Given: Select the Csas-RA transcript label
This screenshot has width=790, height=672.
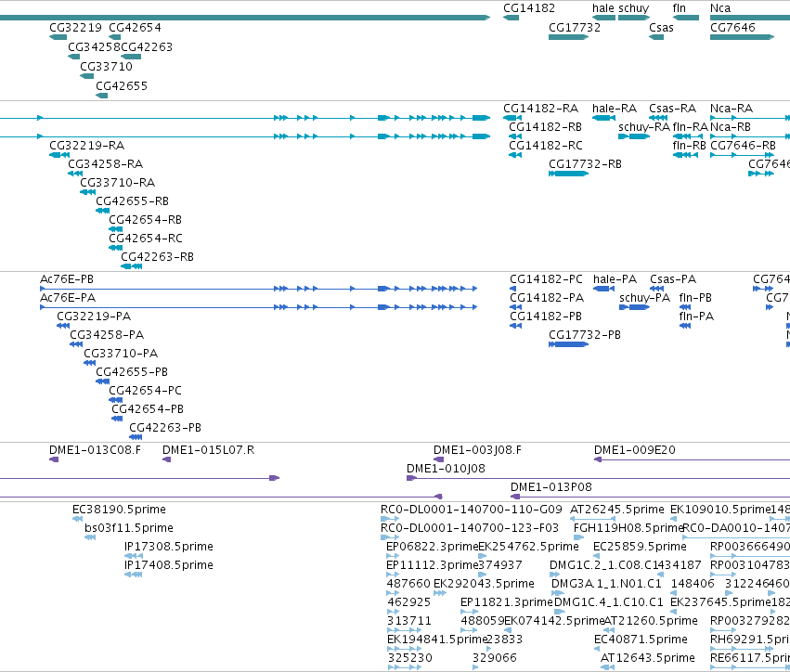Looking at the screenshot, I should [672, 109].
